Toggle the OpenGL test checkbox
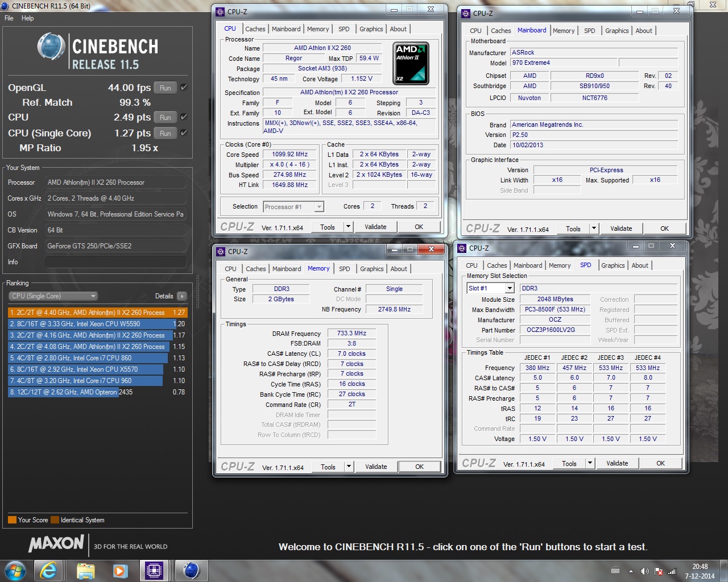 click(184, 88)
